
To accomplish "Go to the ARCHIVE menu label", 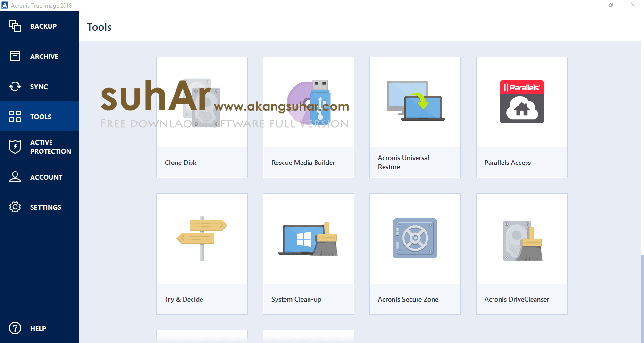I will pyautogui.click(x=44, y=57).
